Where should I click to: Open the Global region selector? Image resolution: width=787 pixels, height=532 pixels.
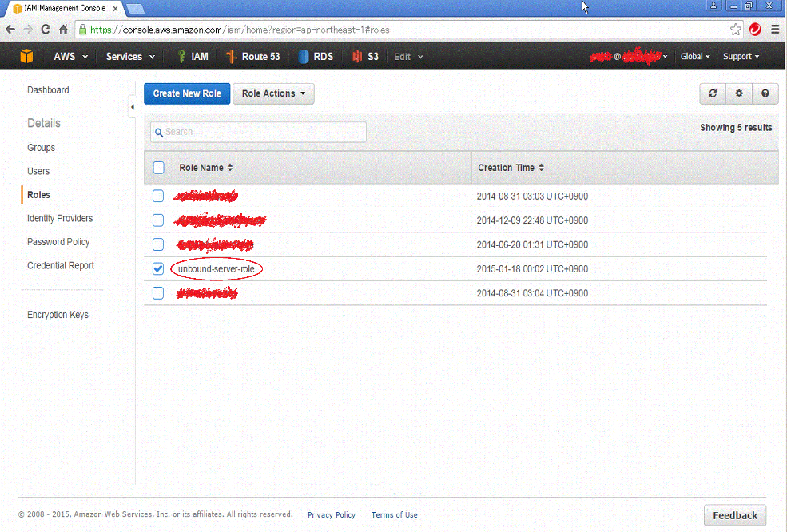(x=694, y=57)
